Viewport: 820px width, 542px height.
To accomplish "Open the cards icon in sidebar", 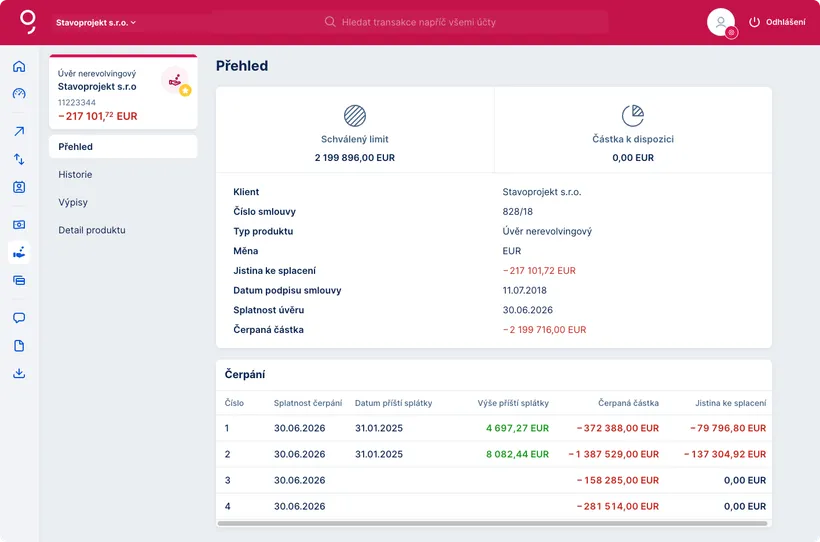I will point(19,281).
